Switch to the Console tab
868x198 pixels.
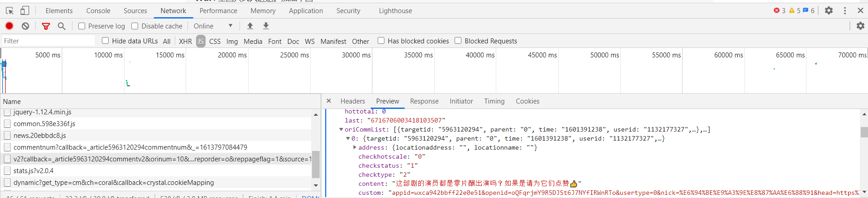click(x=98, y=10)
